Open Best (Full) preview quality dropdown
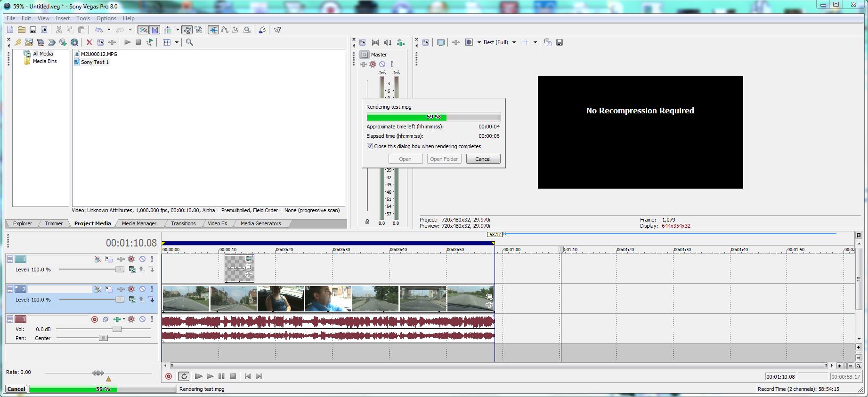 coord(514,42)
